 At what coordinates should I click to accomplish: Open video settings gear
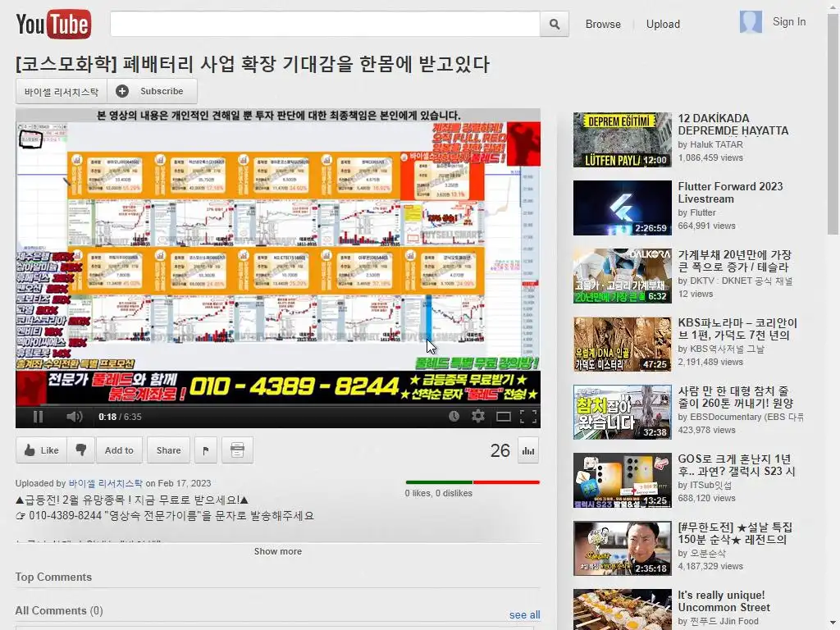[478, 416]
